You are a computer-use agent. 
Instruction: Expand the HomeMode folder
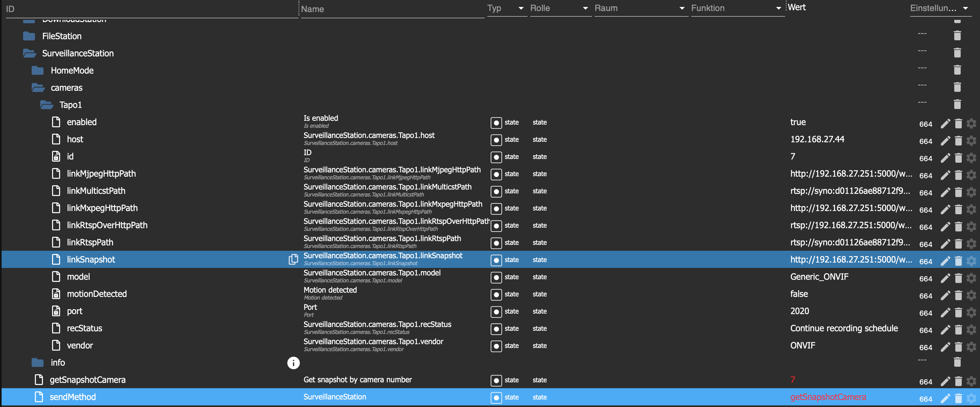pyautogui.click(x=38, y=70)
